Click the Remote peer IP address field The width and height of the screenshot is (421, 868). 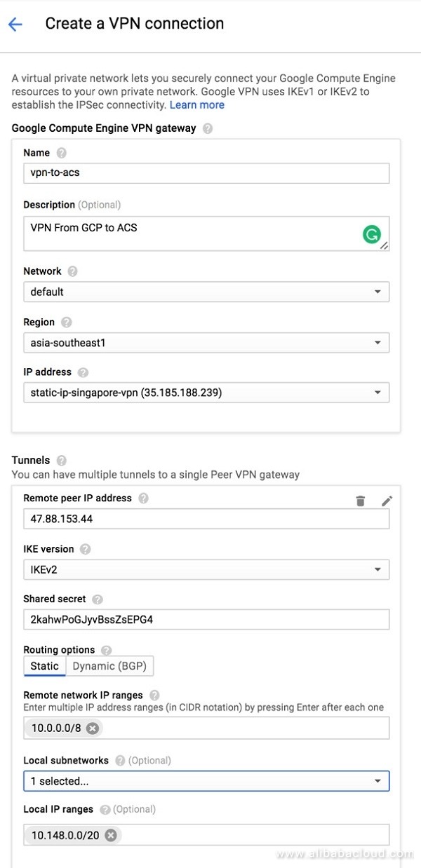point(206,520)
